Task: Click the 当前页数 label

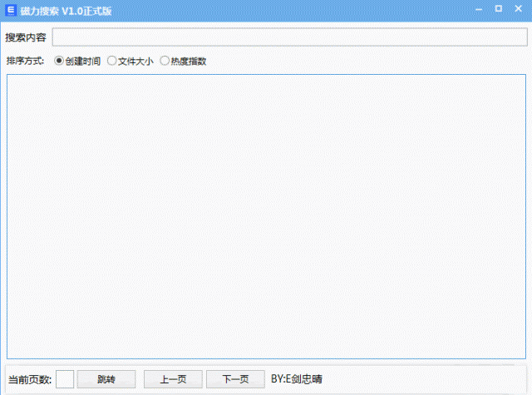Action: point(30,379)
